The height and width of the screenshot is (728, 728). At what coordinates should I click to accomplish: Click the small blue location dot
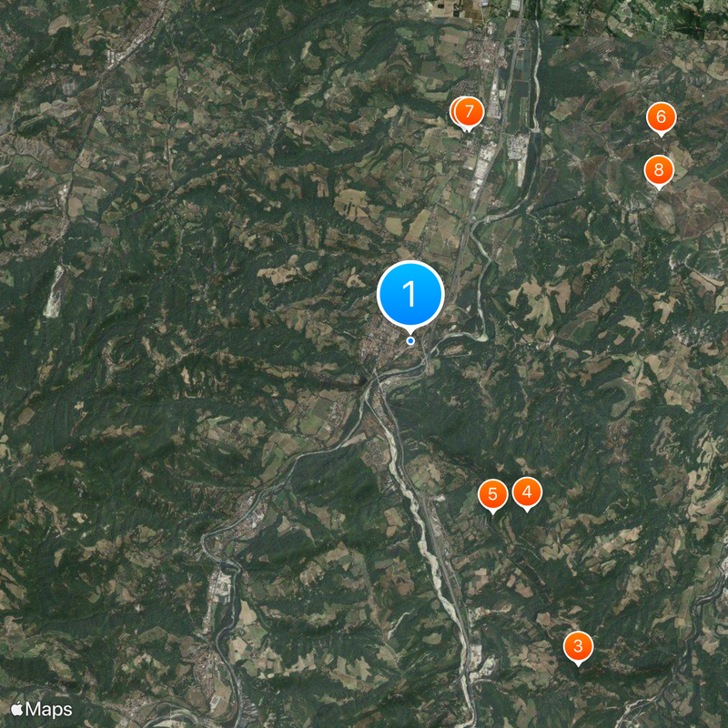[410, 340]
